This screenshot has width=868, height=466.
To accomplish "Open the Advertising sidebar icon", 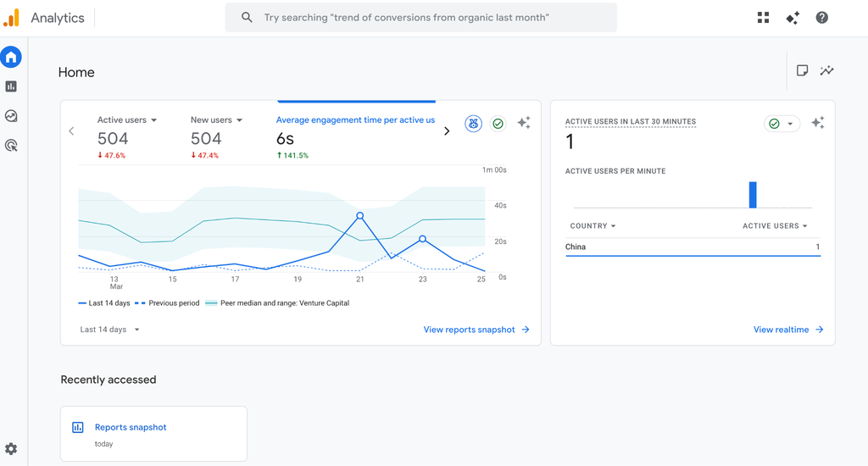I will 11,145.
